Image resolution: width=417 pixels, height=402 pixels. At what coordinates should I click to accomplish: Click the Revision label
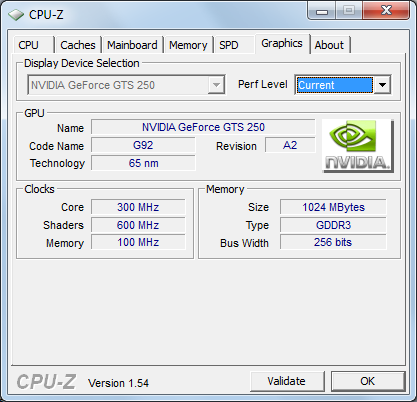tap(236, 146)
